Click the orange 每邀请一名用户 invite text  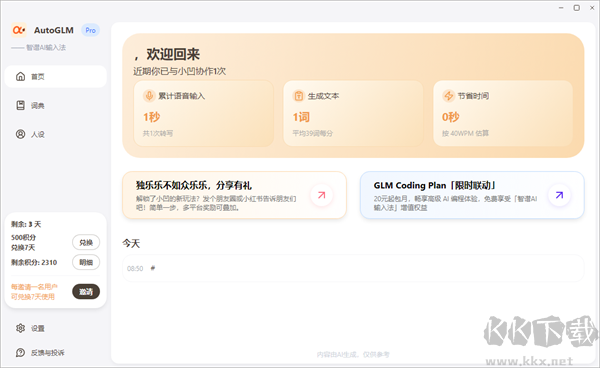[x=34, y=291]
